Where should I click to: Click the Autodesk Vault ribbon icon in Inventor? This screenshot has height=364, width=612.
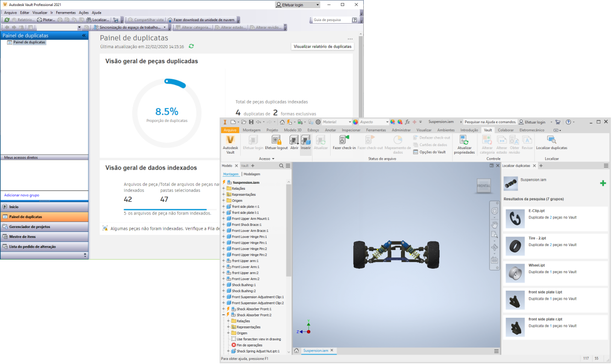tap(230, 140)
